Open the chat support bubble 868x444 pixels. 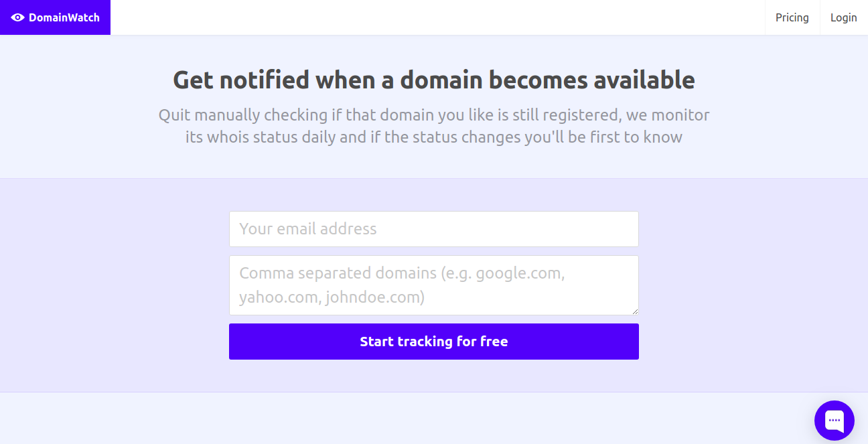[x=834, y=421]
